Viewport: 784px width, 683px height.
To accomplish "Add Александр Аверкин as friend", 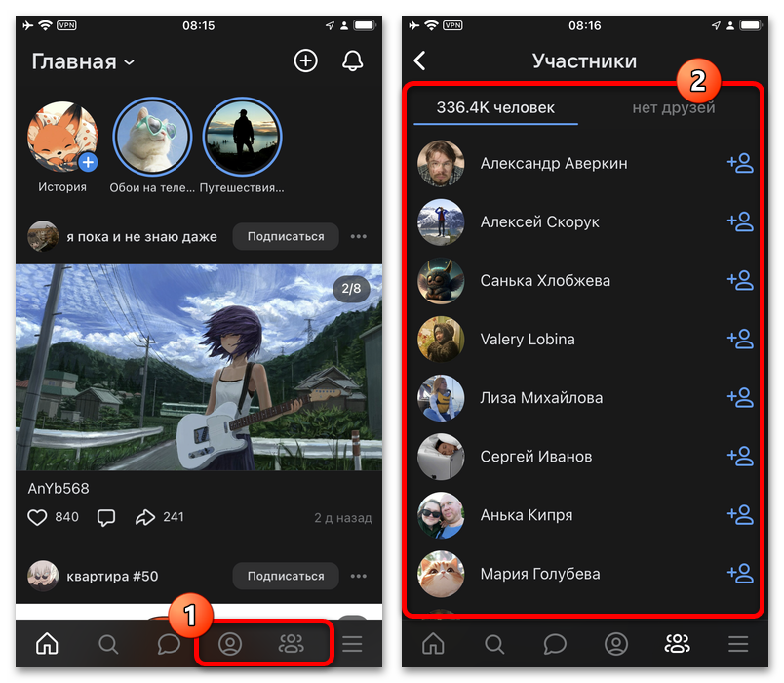I will (740, 163).
